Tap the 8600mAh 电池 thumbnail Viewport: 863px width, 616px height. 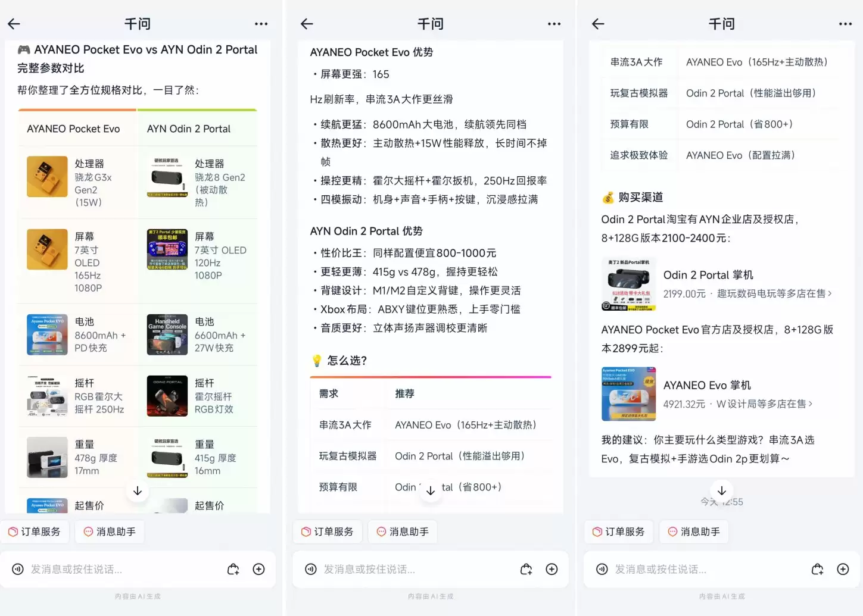(47, 335)
